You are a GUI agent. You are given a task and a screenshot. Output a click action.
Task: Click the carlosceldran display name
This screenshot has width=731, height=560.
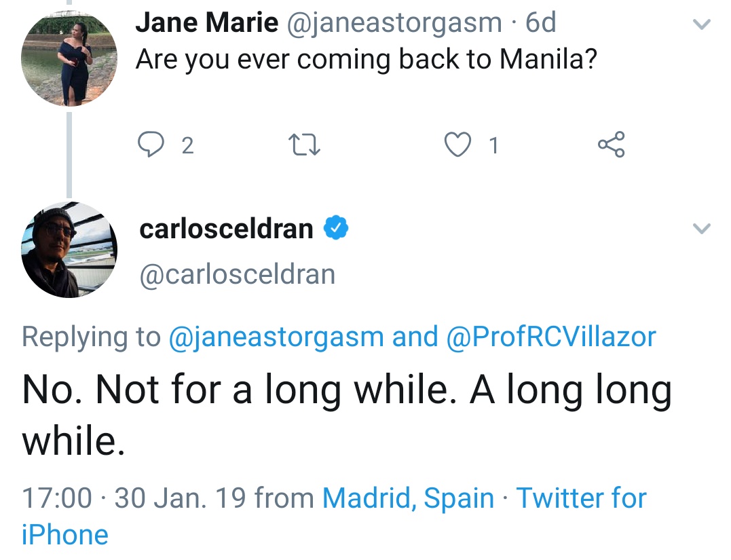226,229
